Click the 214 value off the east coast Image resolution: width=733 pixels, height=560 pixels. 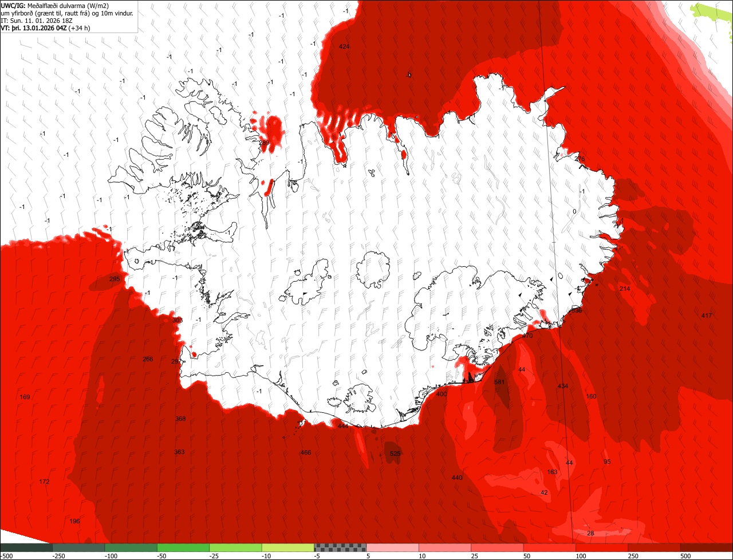(625, 289)
